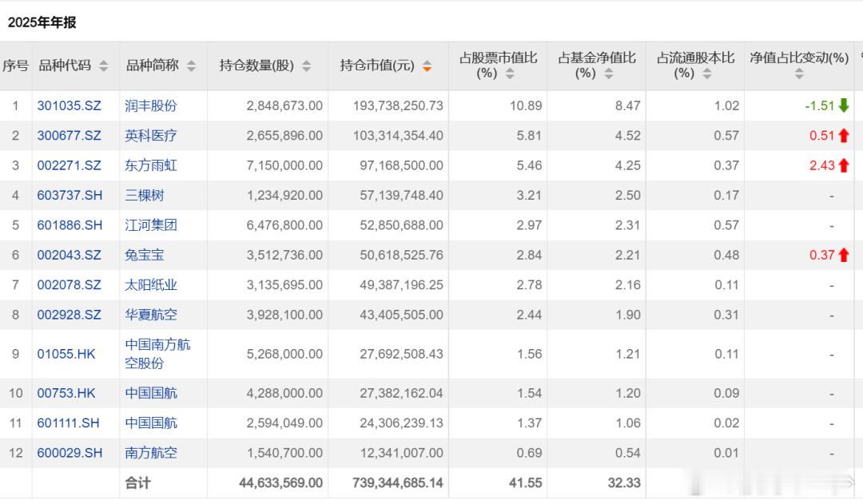
Task: Open stock code 300677.SZ link
Action: click(x=70, y=135)
